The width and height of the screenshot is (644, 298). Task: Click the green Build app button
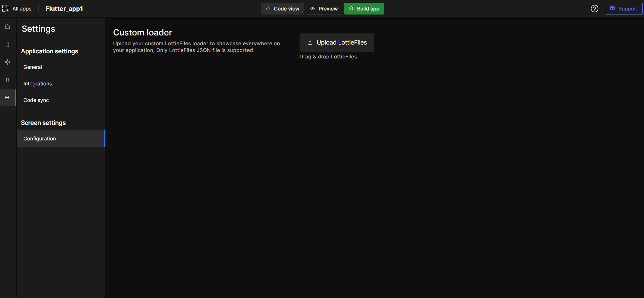coord(364,9)
